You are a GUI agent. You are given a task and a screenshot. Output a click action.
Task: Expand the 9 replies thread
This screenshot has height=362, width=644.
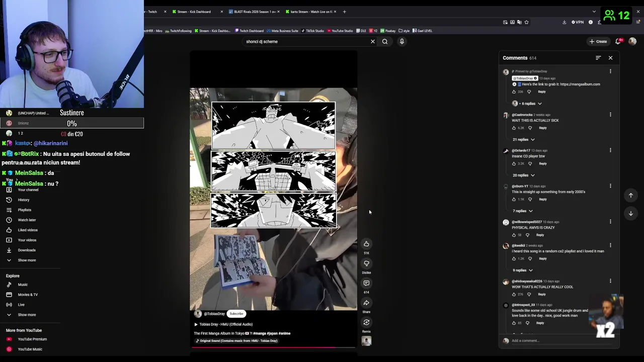point(523,270)
